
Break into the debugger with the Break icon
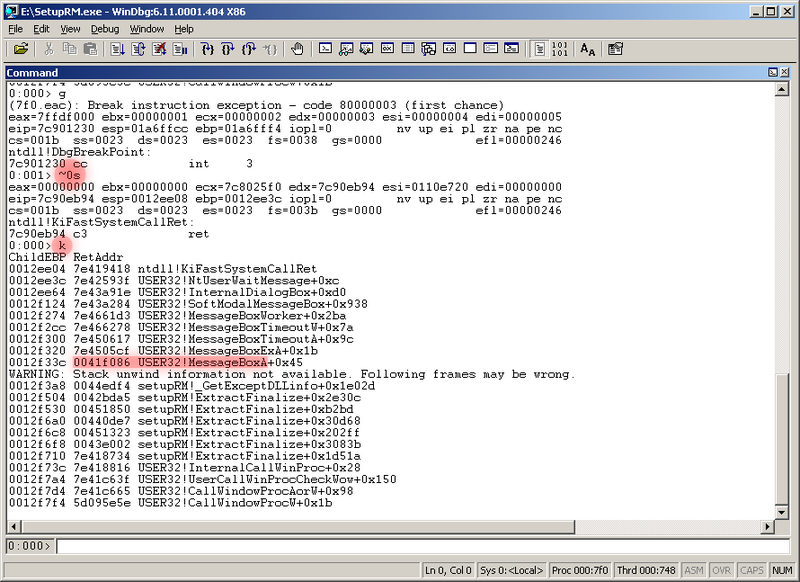180,49
